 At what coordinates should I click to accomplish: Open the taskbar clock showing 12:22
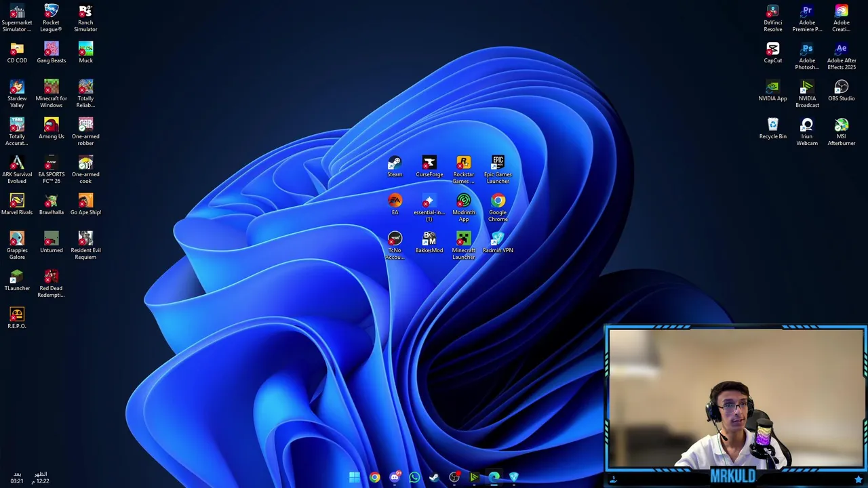[41, 478]
